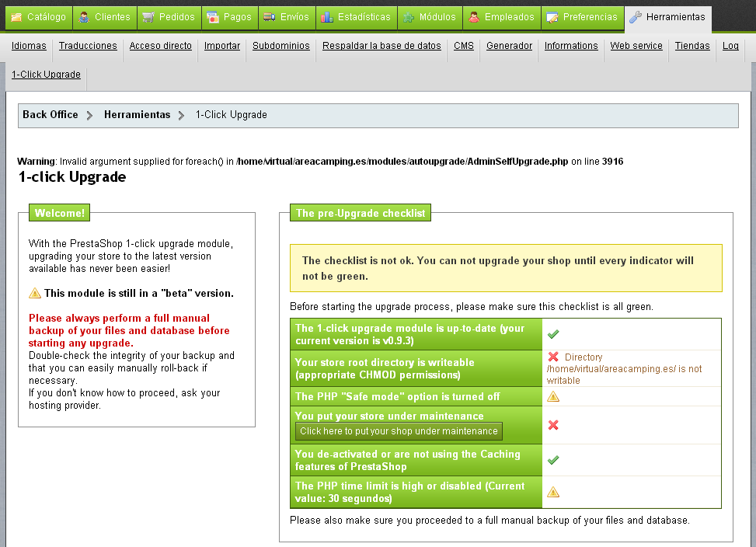Image resolution: width=756 pixels, height=547 pixels.
Task: Click the 'Welcome!' panel heading
Action: (59, 213)
